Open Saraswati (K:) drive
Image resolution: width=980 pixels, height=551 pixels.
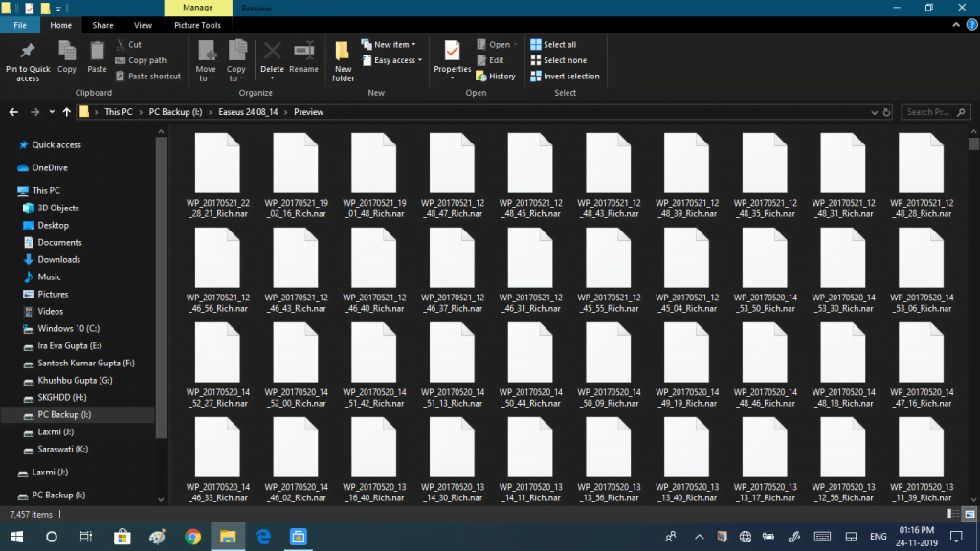(55, 450)
